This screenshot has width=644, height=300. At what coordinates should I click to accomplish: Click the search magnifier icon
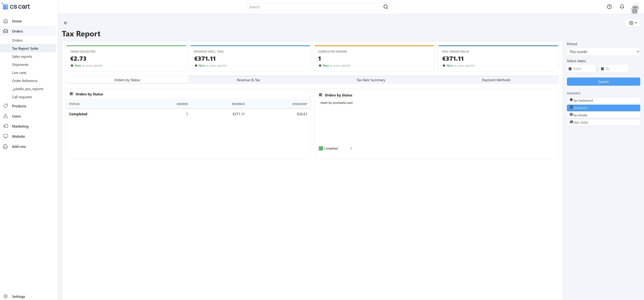point(386,7)
